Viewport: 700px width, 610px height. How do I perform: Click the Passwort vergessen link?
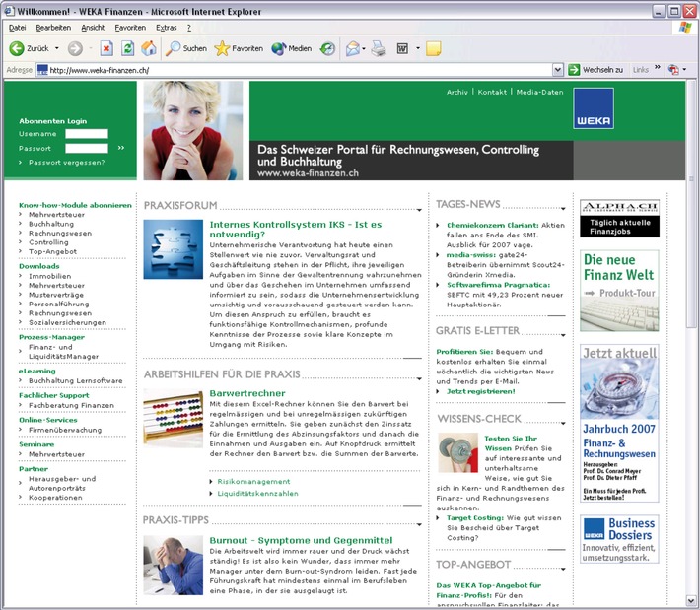[x=66, y=162]
